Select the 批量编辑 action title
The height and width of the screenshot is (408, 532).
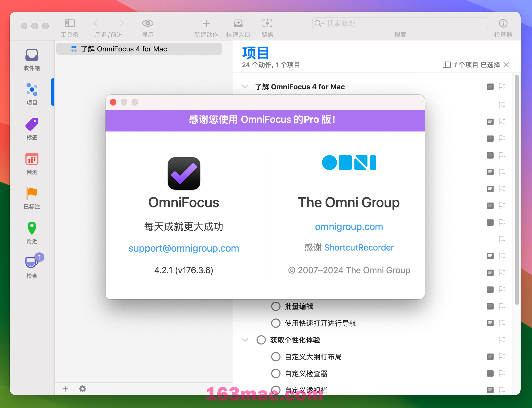pos(299,307)
